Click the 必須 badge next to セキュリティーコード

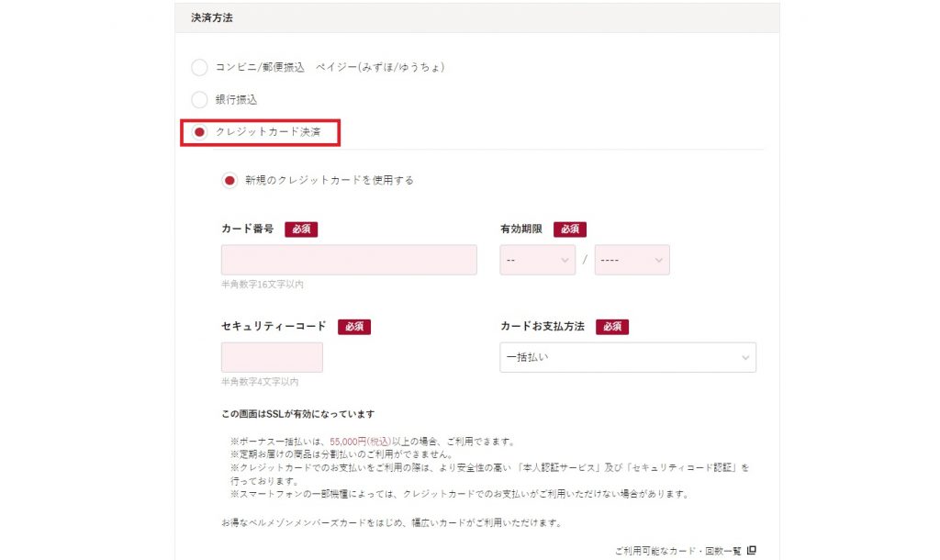pos(354,327)
